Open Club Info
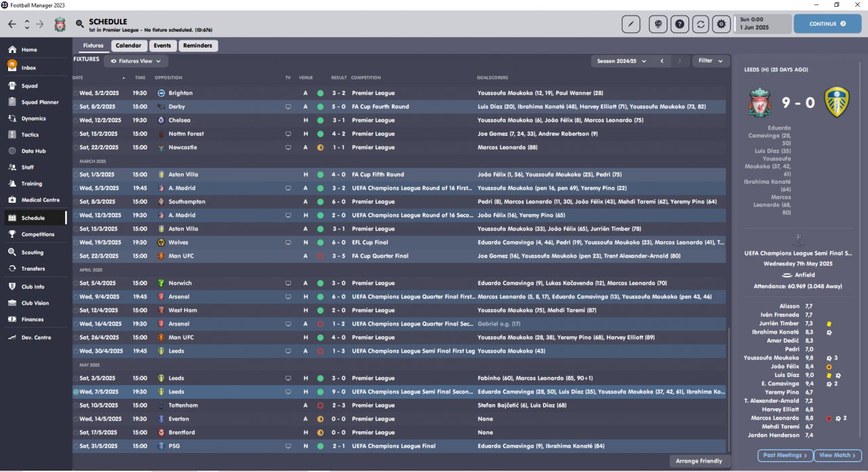868x472 pixels. (34, 287)
